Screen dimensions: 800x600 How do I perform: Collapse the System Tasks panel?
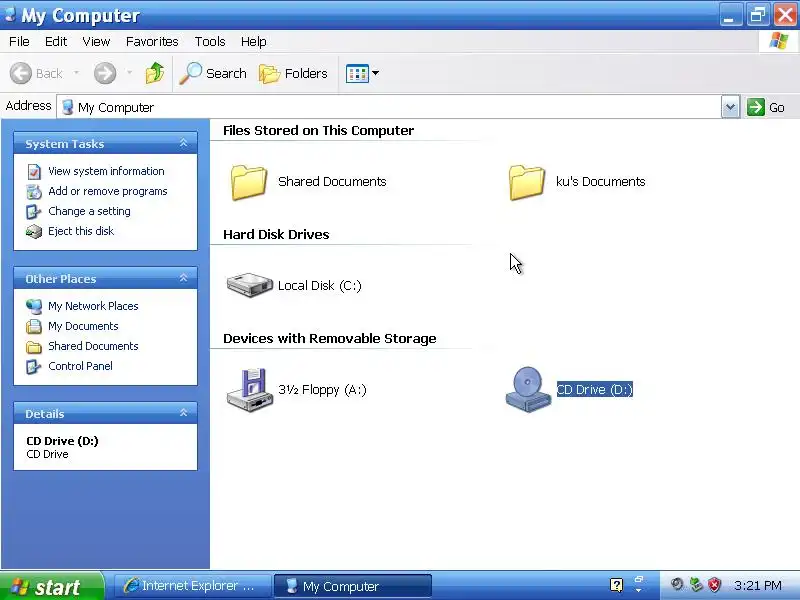[183, 143]
